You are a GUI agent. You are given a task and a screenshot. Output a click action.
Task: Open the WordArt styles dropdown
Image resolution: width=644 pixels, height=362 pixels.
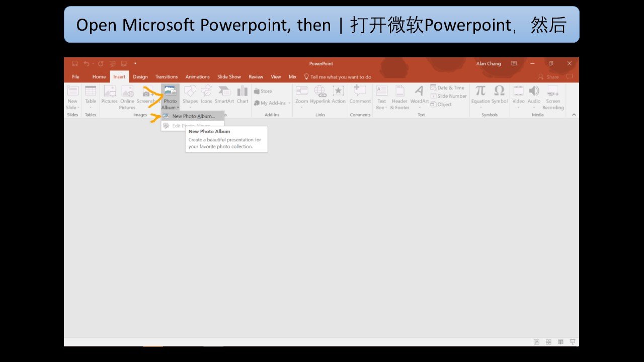pyautogui.click(x=419, y=98)
